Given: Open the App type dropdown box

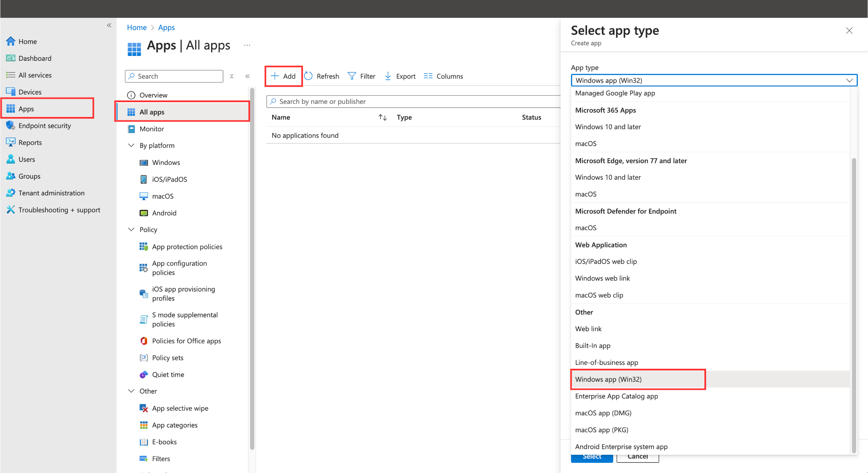Looking at the screenshot, I should (x=714, y=80).
